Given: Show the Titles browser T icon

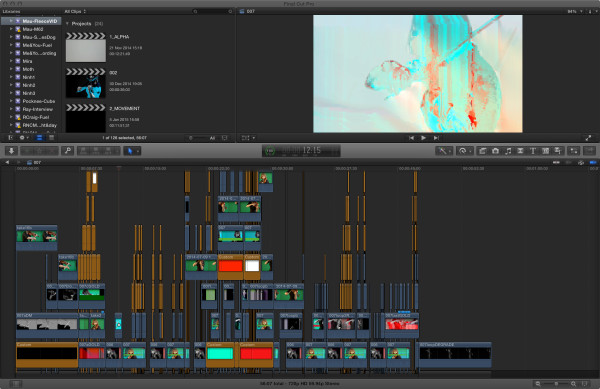Looking at the screenshot, I should click(x=533, y=151).
